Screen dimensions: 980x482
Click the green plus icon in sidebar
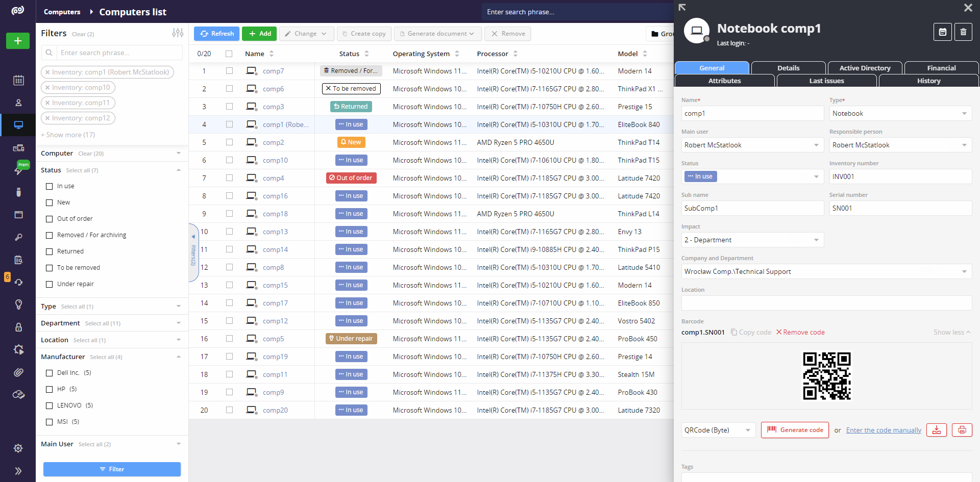click(x=18, y=41)
